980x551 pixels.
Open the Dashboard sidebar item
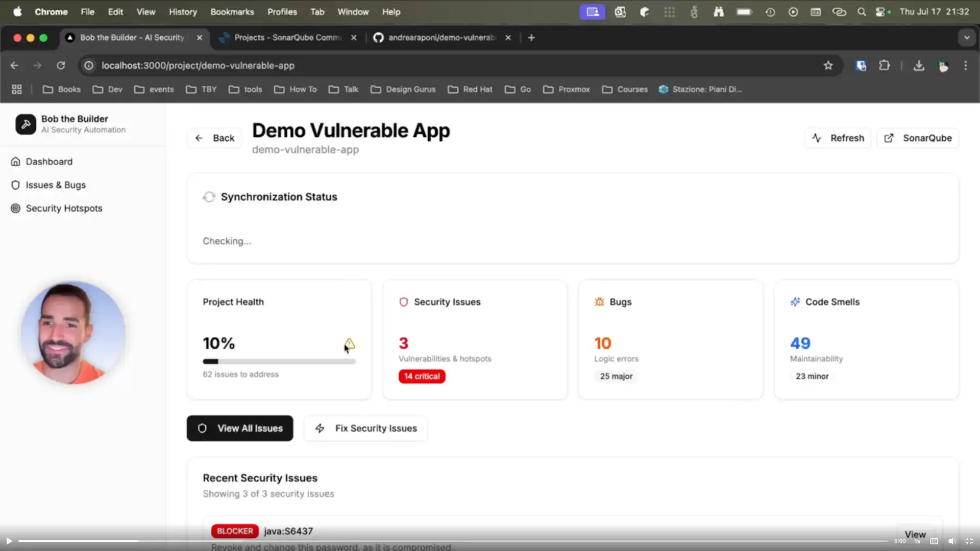[x=49, y=162]
